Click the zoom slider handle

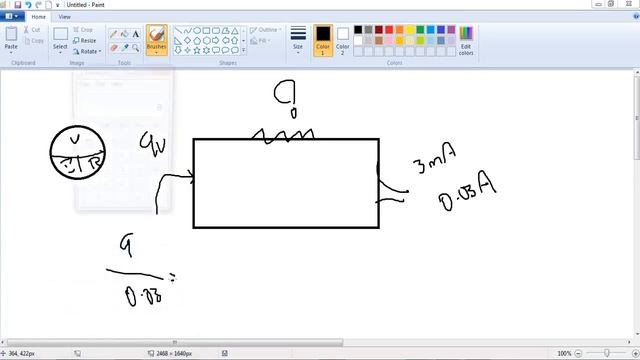[607, 353]
